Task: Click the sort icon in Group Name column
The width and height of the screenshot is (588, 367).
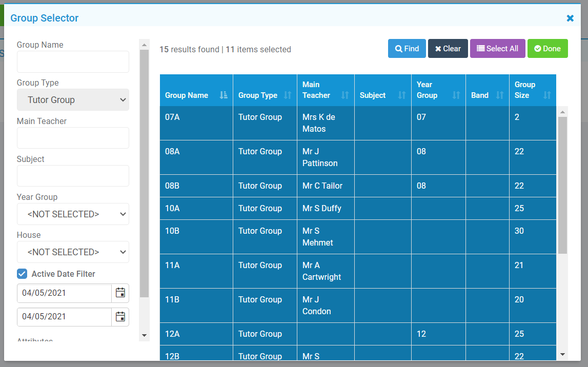Action: tap(224, 95)
